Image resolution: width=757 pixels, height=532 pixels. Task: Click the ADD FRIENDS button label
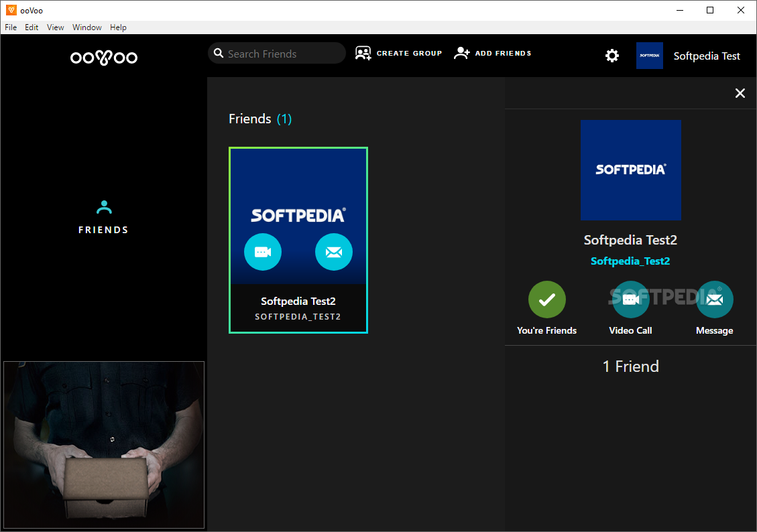tap(503, 53)
